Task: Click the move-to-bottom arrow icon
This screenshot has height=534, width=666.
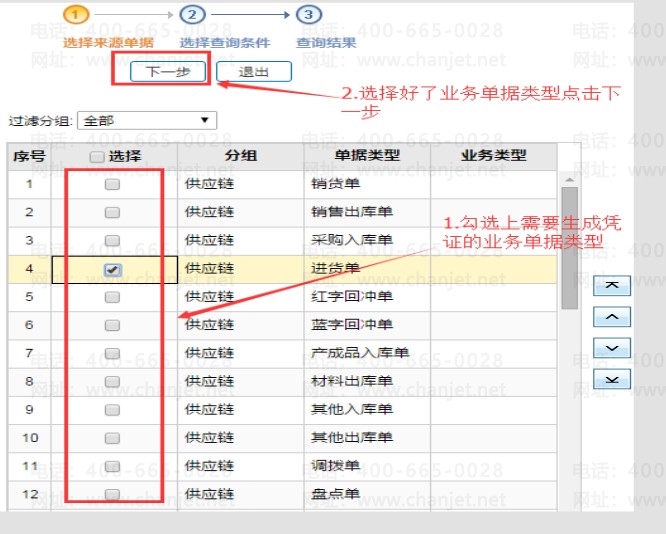Action: 612,378
